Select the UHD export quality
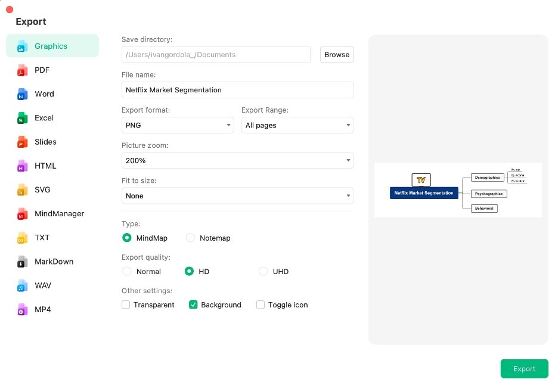 pos(263,272)
